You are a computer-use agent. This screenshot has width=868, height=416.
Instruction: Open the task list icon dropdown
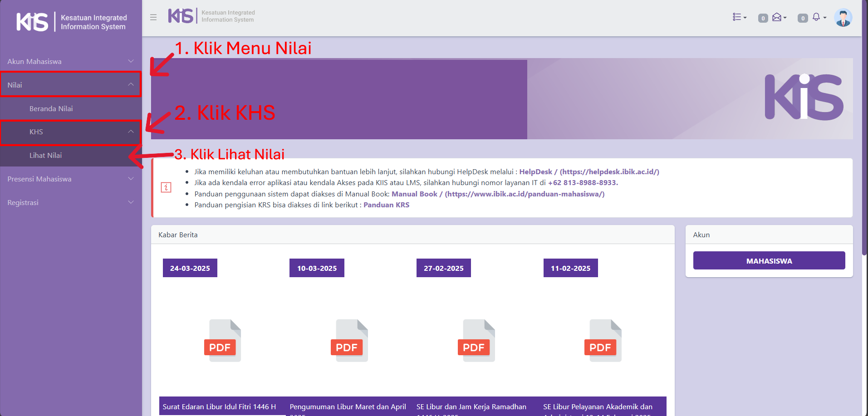coord(739,17)
